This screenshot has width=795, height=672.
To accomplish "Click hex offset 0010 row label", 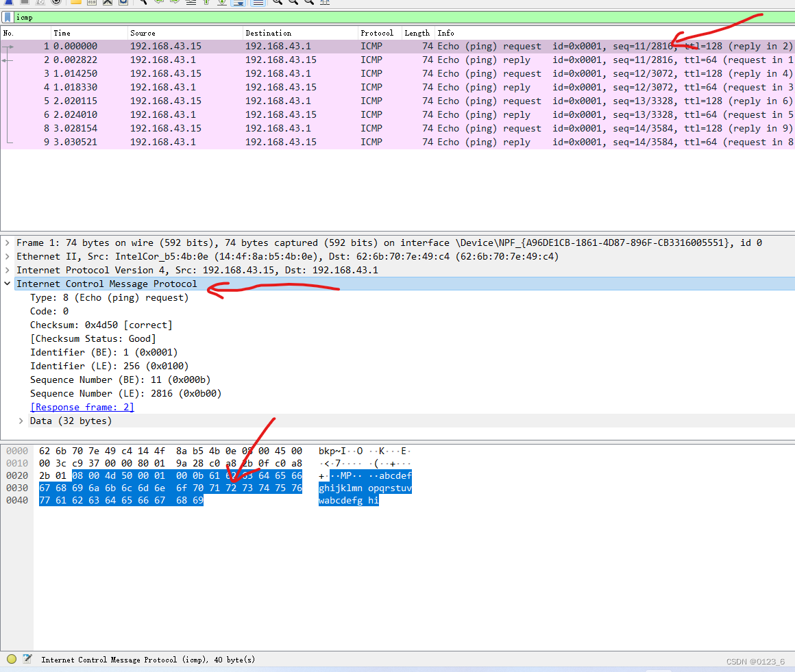I will [x=16, y=463].
